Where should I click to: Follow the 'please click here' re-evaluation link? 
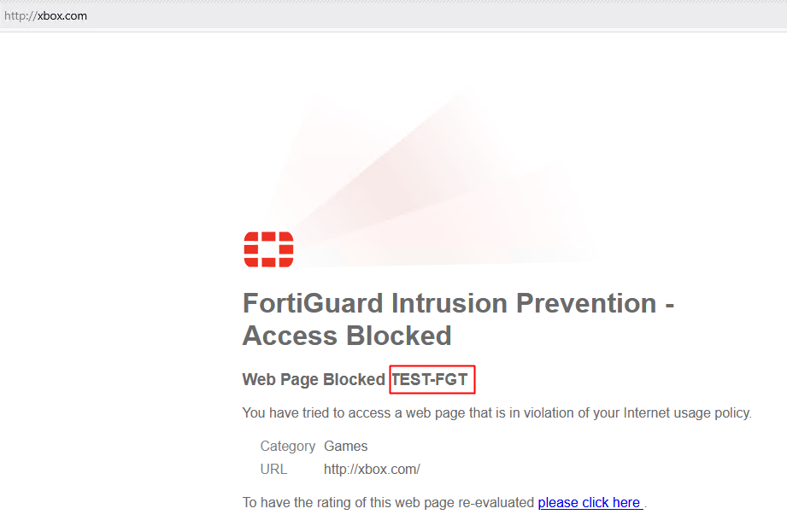click(590, 502)
